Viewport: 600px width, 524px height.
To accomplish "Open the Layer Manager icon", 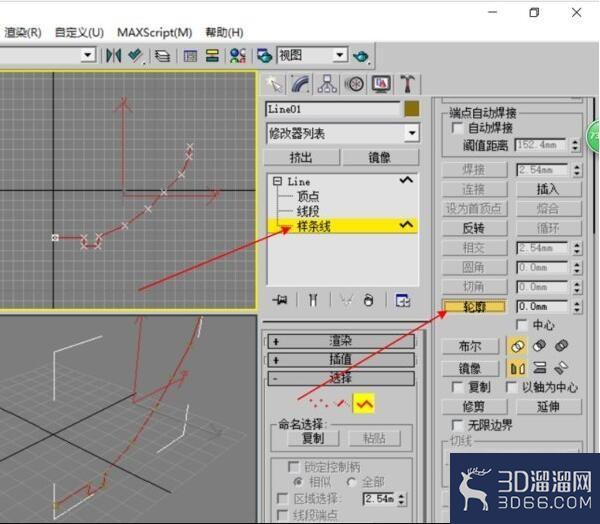I will pyautogui.click(x=163, y=56).
